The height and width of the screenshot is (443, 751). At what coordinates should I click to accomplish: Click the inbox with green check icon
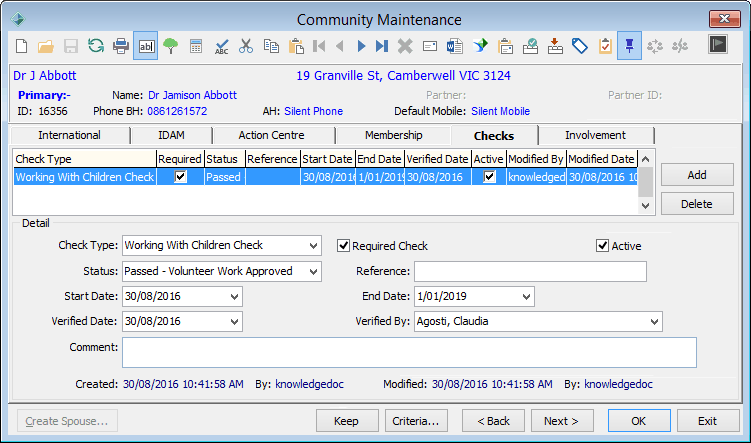530,46
